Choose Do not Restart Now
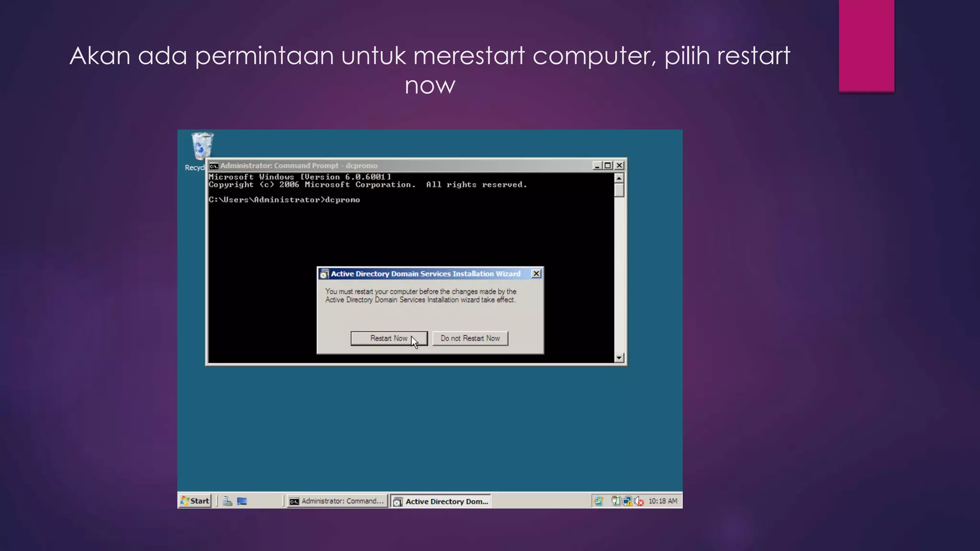This screenshot has height=551, width=980. (x=470, y=338)
